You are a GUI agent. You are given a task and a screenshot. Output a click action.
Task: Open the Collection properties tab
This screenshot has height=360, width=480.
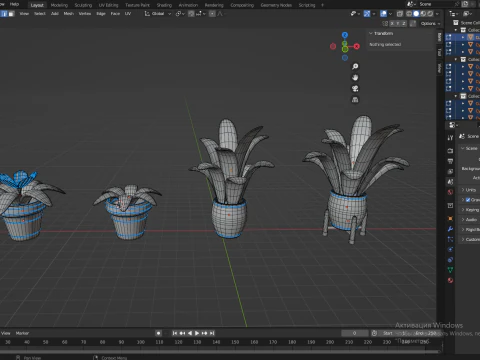point(450,205)
